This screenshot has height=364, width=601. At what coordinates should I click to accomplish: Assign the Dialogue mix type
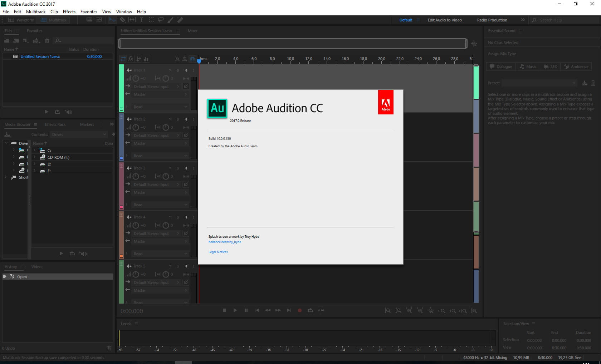click(x=500, y=67)
